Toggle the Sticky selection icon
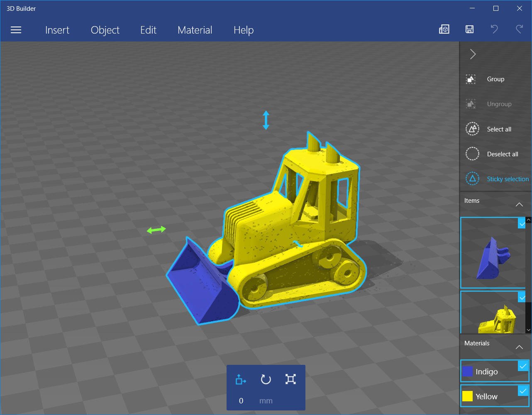This screenshot has height=415, width=532. (x=472, y=179)
